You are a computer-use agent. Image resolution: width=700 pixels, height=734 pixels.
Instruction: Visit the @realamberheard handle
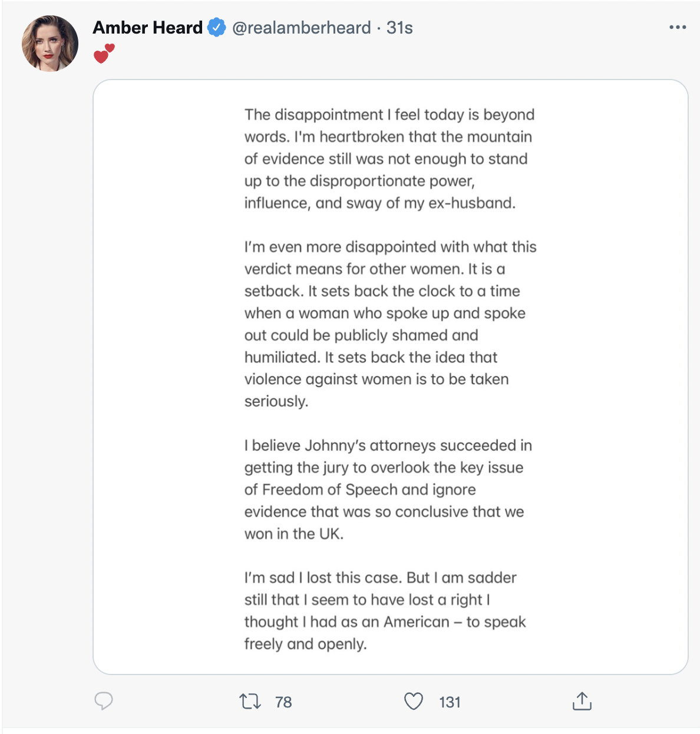pos(301,27)
